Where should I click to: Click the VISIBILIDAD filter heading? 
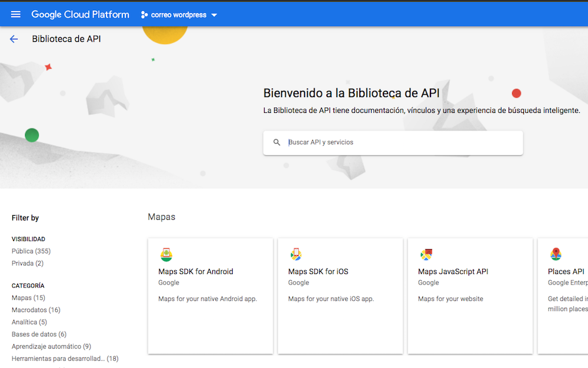[28, 239]
